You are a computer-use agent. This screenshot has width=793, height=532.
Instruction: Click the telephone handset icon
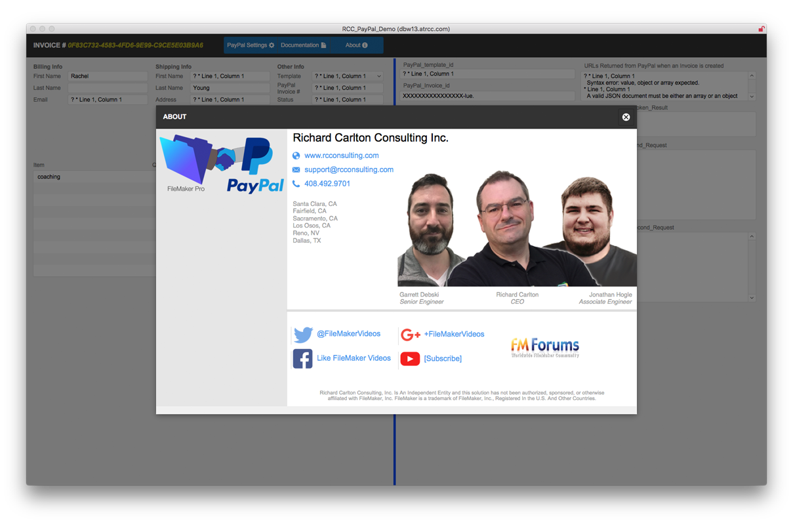point(296,184)
